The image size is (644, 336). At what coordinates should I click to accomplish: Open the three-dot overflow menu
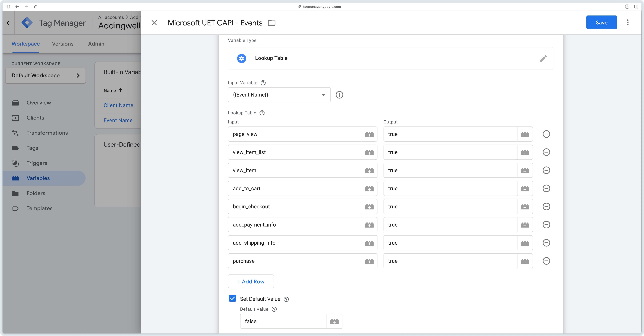628,22
